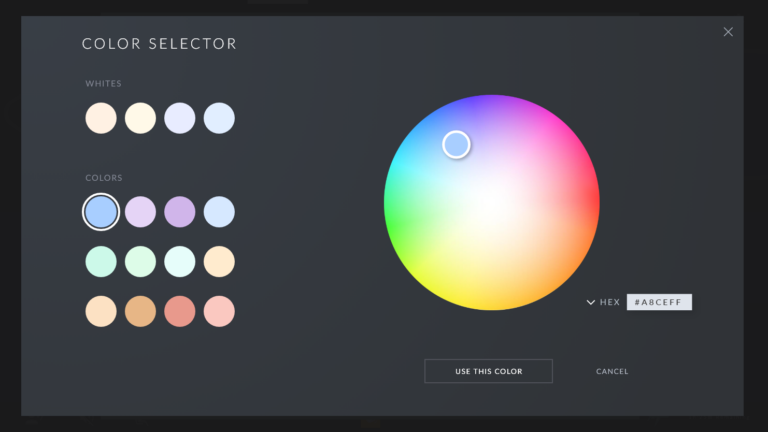Choose the cream white swatch
Image resolution: width=768 pixels, height=432 pixels.
pos(140,118)
